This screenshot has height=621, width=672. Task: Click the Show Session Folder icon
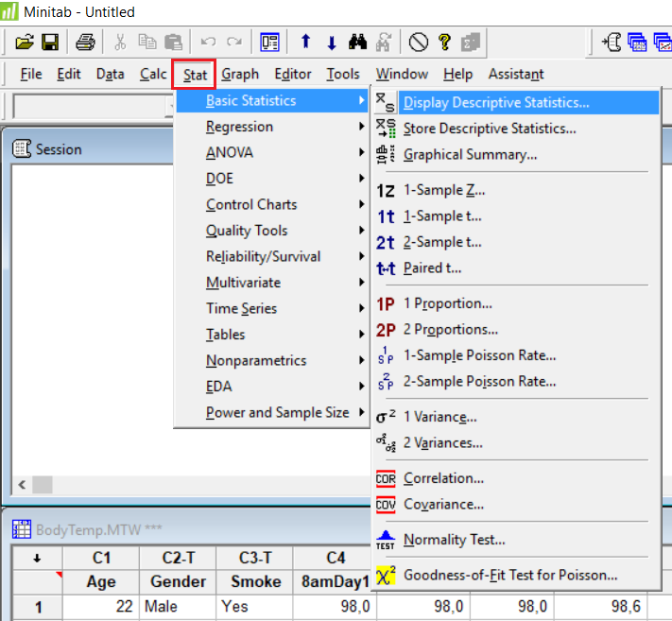tap(612, 42)
